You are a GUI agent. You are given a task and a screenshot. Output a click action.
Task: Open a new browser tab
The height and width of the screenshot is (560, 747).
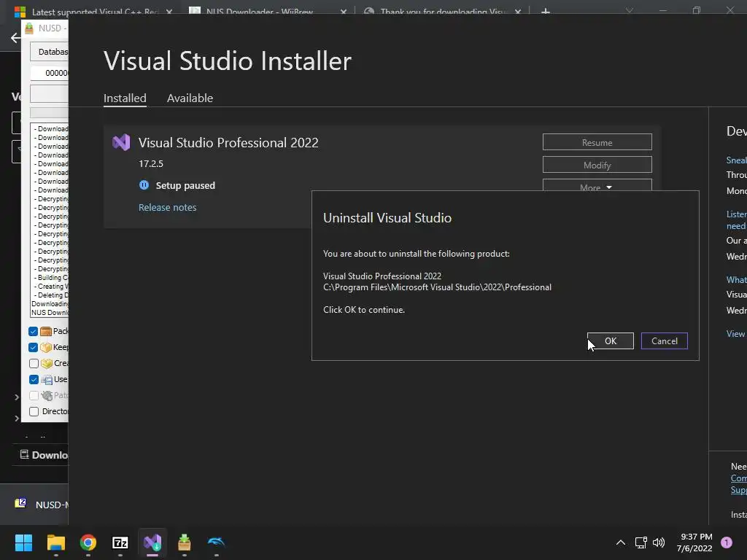tap(546, 11)
